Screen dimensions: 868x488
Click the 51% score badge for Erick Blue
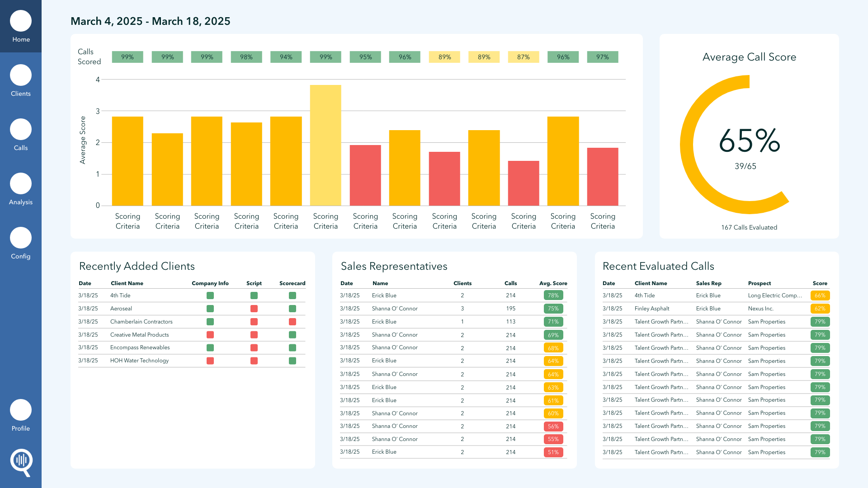(553, 452)
